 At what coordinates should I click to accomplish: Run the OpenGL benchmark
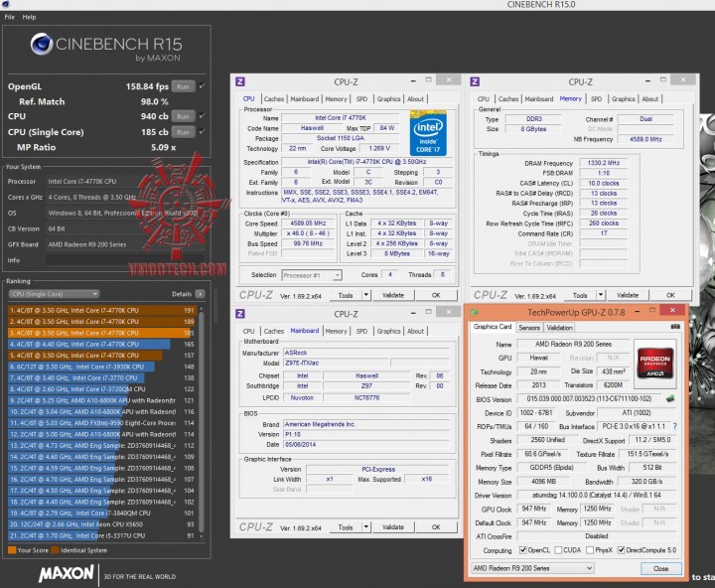(x=184, y=86)
